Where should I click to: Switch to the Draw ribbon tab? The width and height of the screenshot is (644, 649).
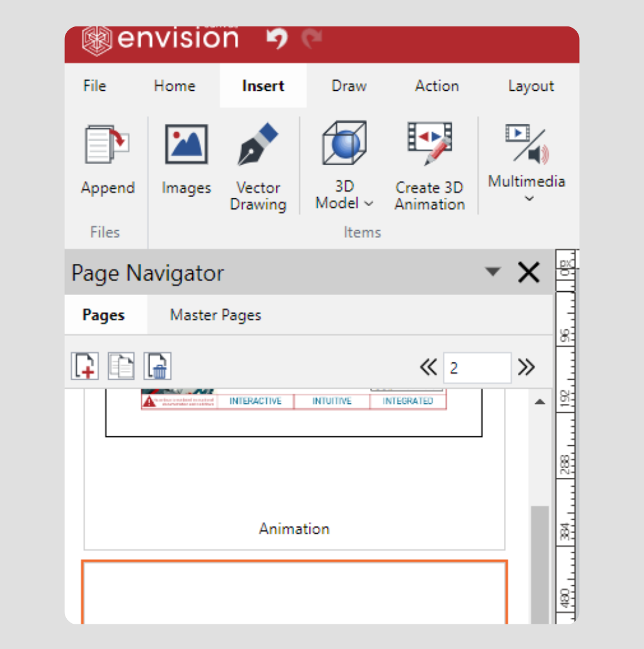click(x=349, y=86)
